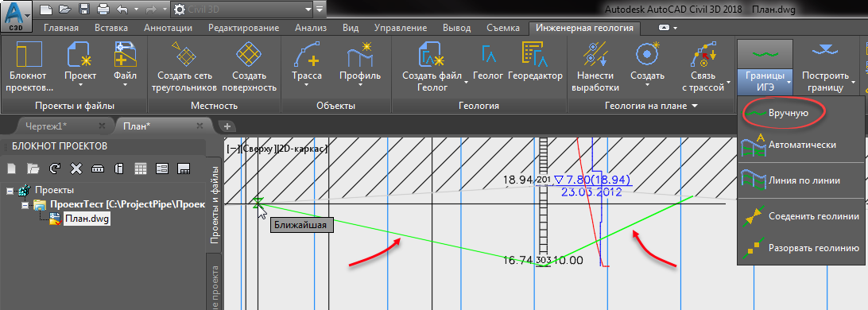Screen dimensions: 868x310
Task: Click Delete X icon in Блокнот проектов
Action: coord(76,169)
